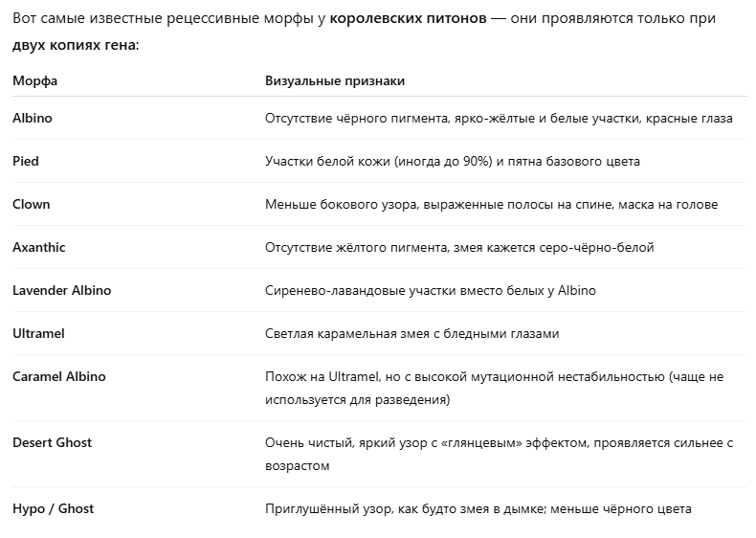Click the Hypo description about змея в дымке
Screen dimensions: 756x538
478,509
